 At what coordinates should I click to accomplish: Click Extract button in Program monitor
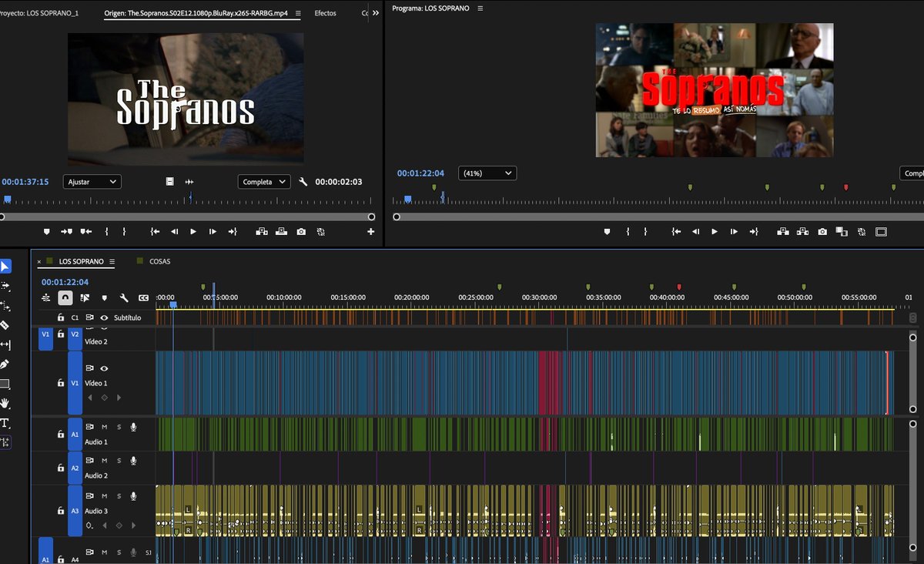pyautogui.click(x=803, y=231)
